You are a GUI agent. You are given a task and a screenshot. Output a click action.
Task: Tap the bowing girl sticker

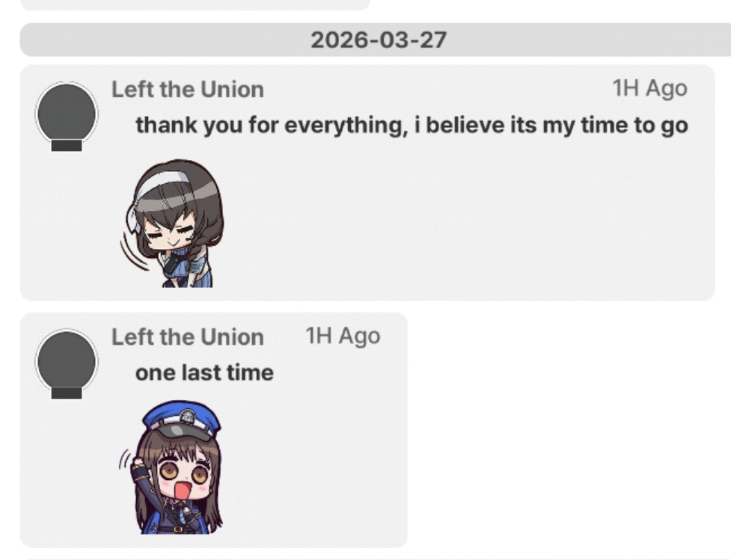click(171, 223)
